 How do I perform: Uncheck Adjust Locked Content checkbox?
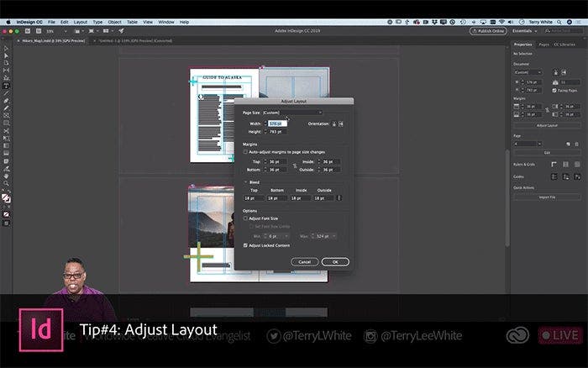click(x=245, y=244)
